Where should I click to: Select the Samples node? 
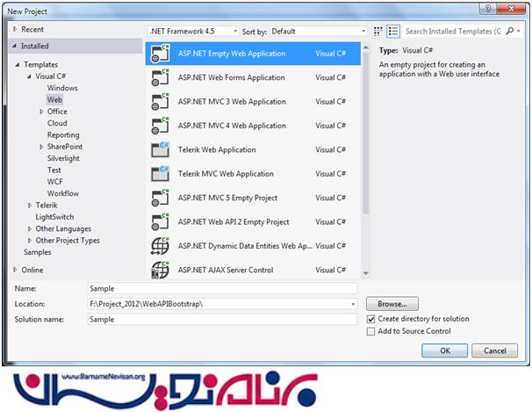pyautogui.click(x=38, y=252)
